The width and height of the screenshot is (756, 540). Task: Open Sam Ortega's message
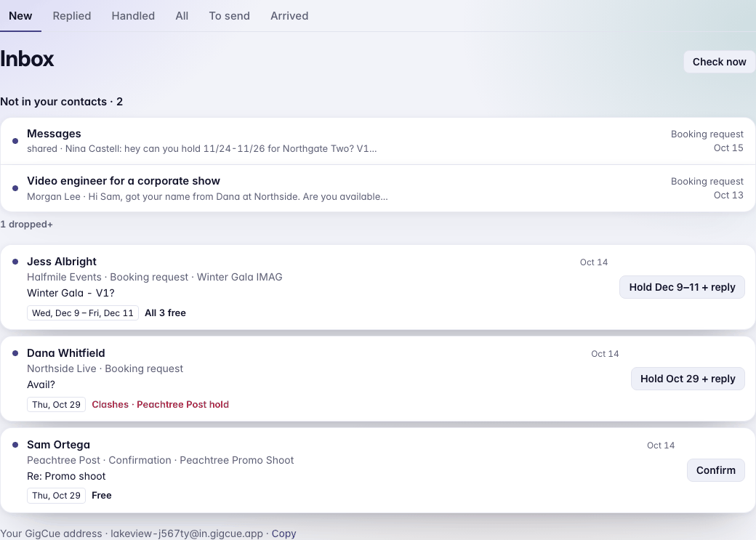[x=378, y=470]
